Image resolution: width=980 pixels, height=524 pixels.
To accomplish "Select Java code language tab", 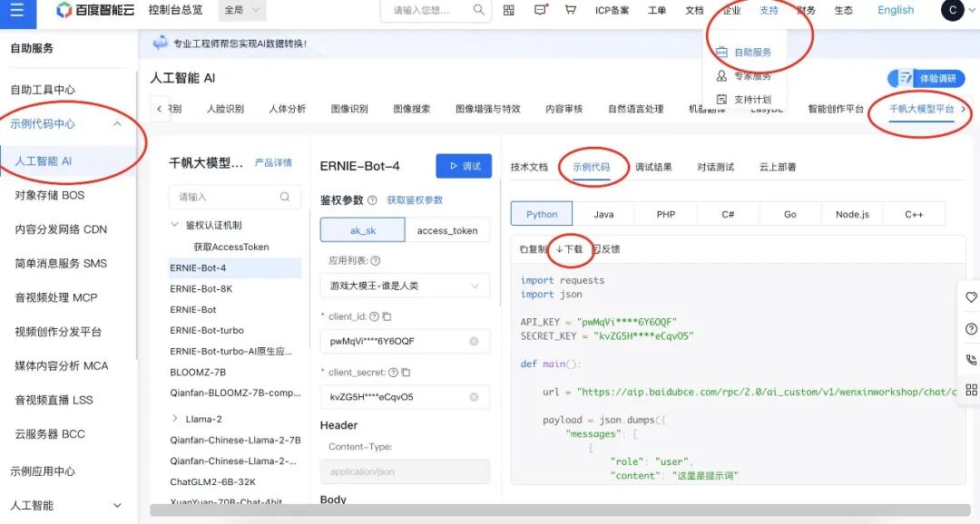I will point(603,214).
